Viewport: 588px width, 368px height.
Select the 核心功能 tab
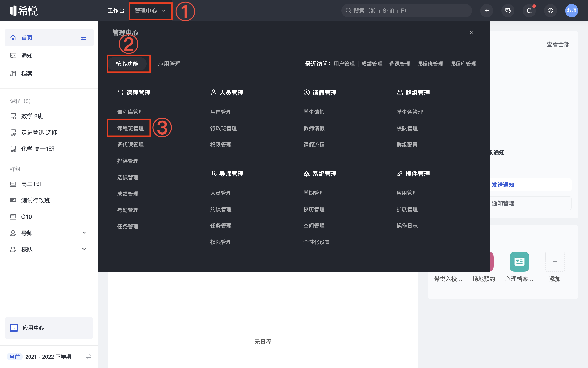pyautogui.click(x=127, y=64)
